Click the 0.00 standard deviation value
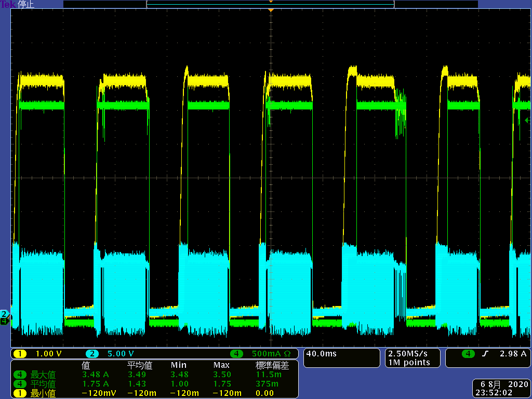Image resolution: width=532 pixels, height=399 pixels. click(264, 393)
